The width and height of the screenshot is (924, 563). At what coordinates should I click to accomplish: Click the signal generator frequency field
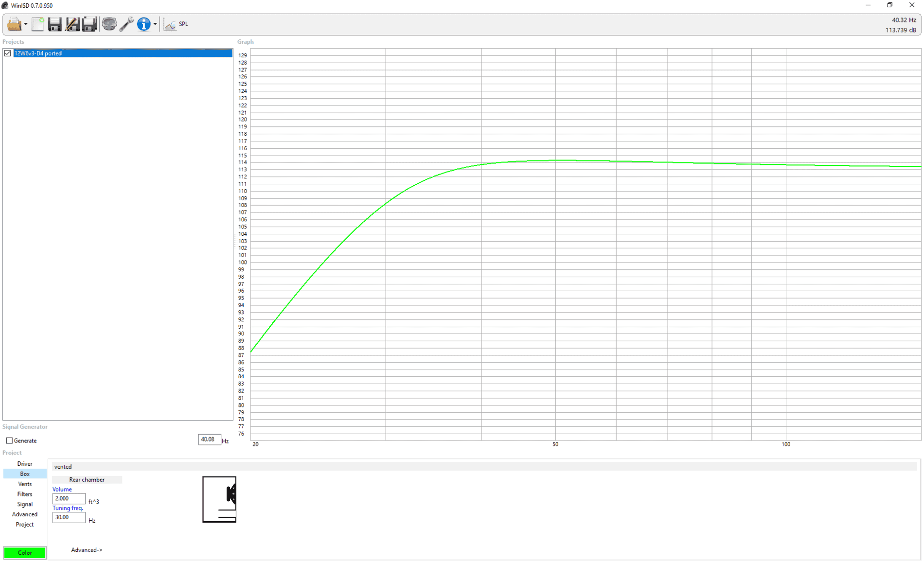209,440
